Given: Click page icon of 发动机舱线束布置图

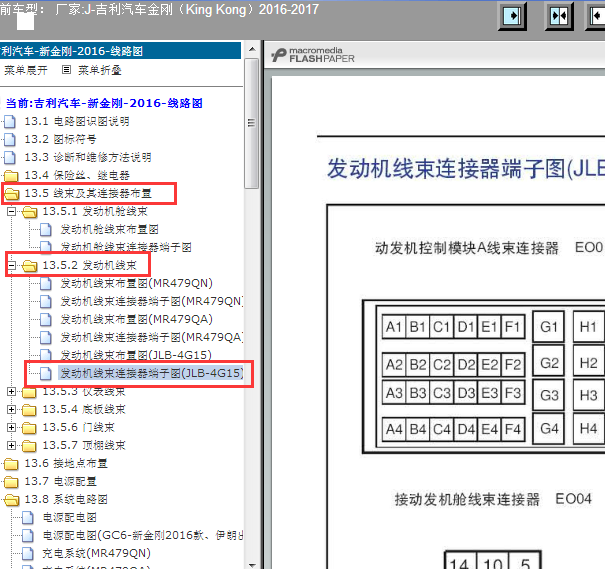Looking at the screenshot, I should click(46, 230).
